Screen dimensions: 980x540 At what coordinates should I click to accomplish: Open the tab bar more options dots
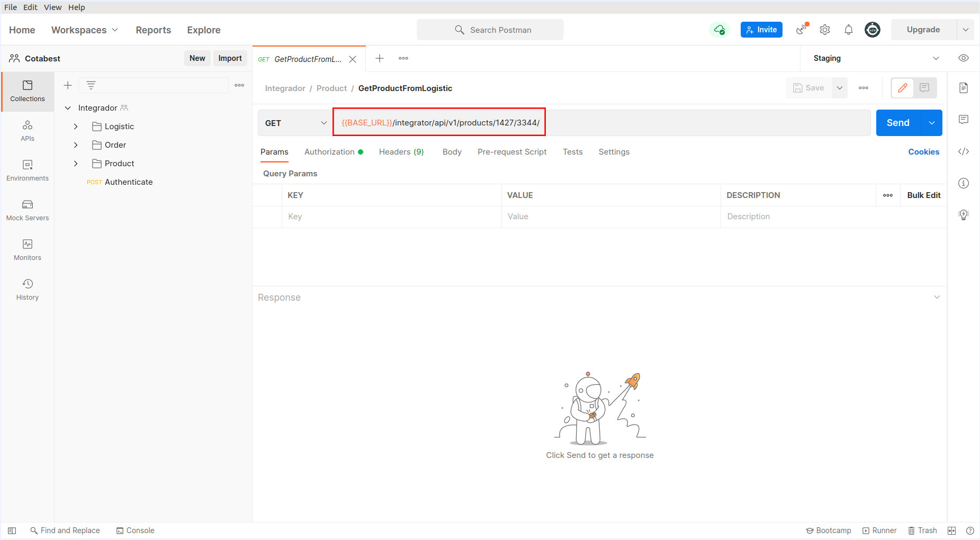click(403, 58)
